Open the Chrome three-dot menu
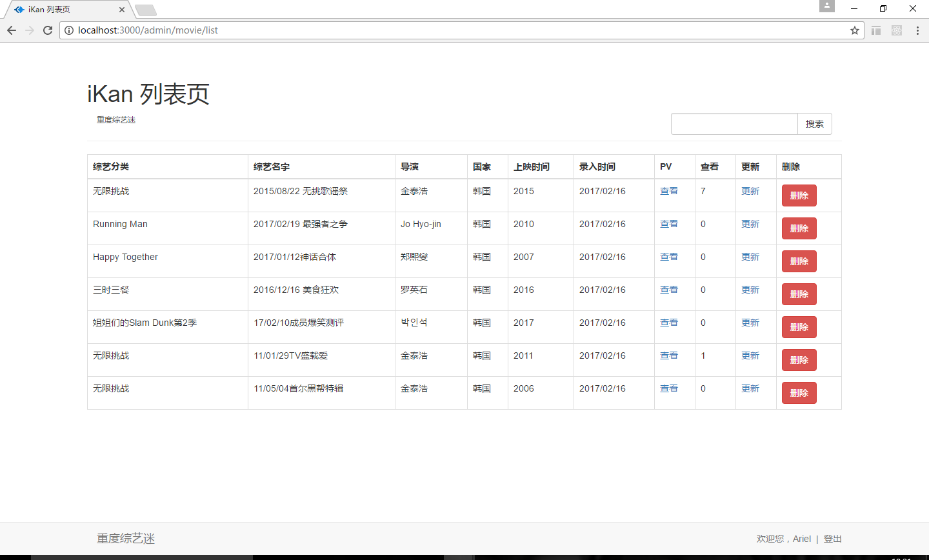The width and height of the screenshot is (929, 560). (917, 30)
